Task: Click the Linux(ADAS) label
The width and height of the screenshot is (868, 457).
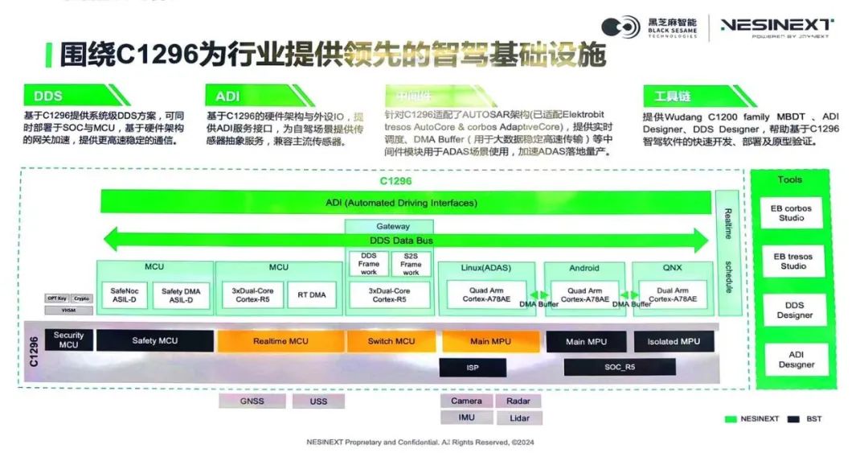Action: click(x=486, y=268)
